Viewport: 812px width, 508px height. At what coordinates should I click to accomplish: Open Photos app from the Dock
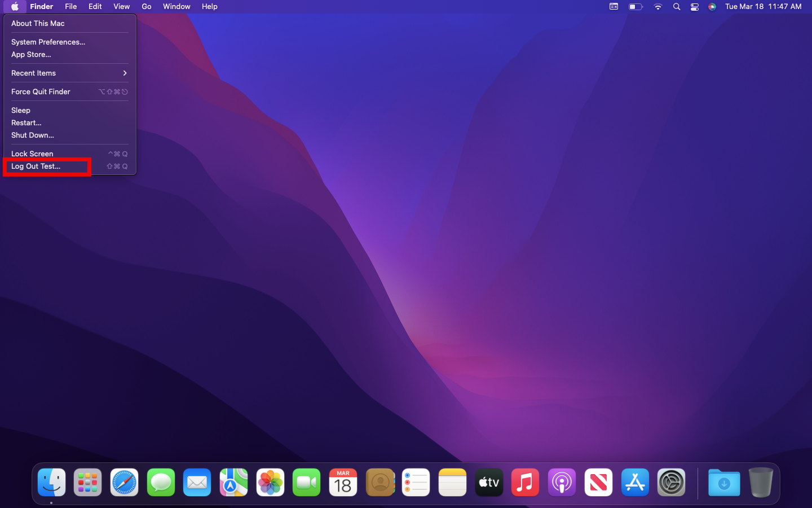coord(270,483)
